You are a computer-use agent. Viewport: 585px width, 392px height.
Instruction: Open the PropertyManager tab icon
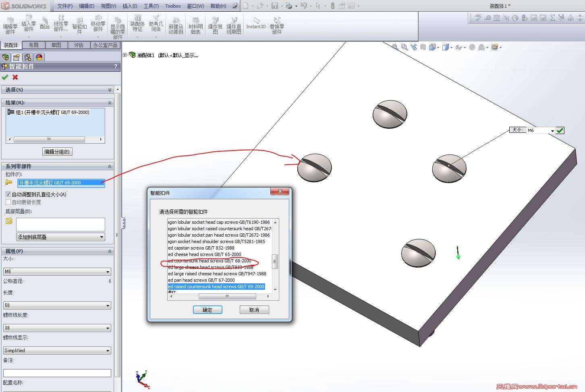tap(17, 57)
